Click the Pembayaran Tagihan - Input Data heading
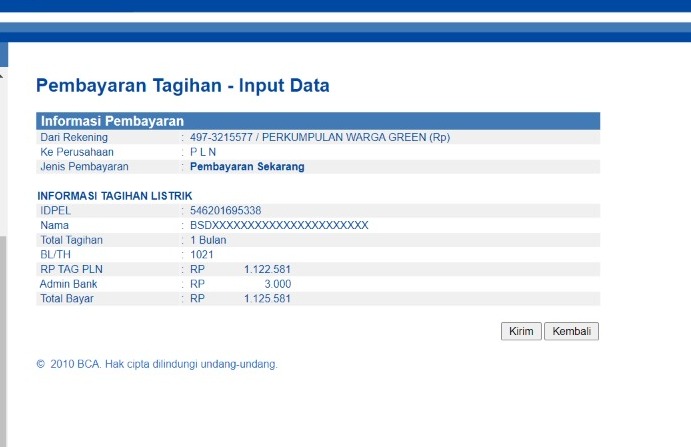 (182, 86)
